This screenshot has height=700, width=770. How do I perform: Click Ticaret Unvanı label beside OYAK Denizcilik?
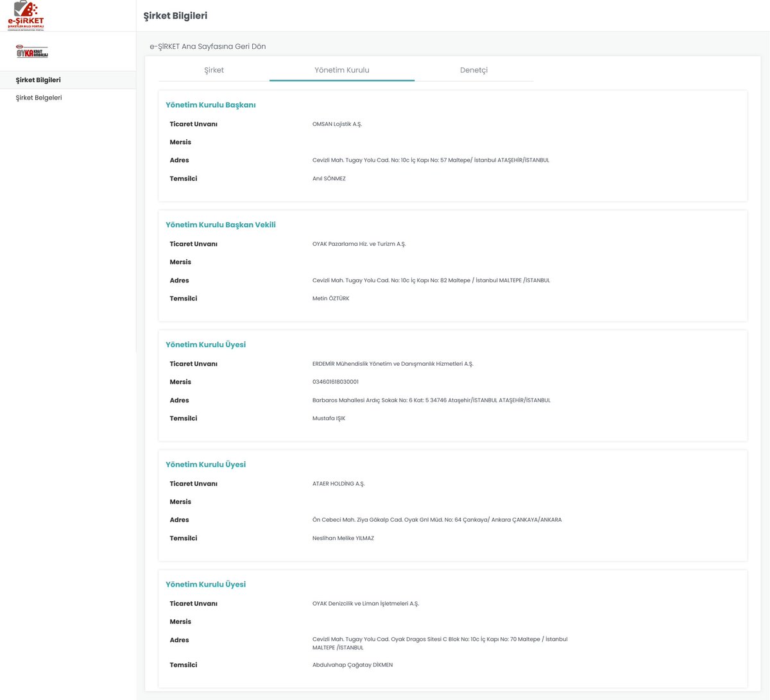coord(194,604)
